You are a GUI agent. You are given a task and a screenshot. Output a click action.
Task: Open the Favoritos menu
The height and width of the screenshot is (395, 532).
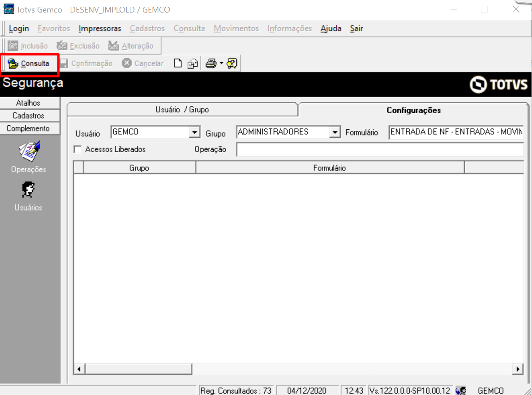[54, 29]
